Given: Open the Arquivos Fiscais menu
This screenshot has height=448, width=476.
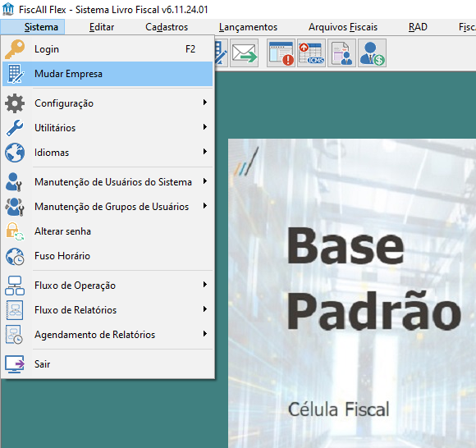Looking at the screenshot, I should point(343,27).
